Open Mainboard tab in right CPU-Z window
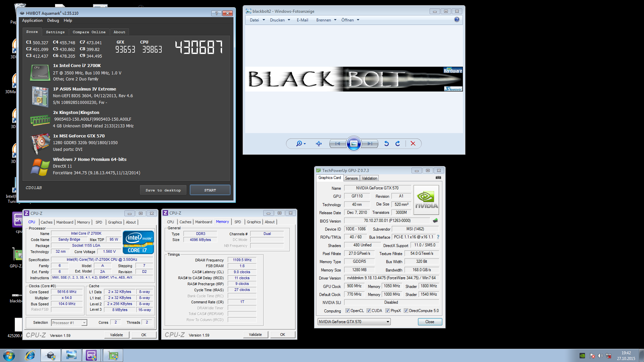This screenshot has width=644, height=362. coord(204,222)
